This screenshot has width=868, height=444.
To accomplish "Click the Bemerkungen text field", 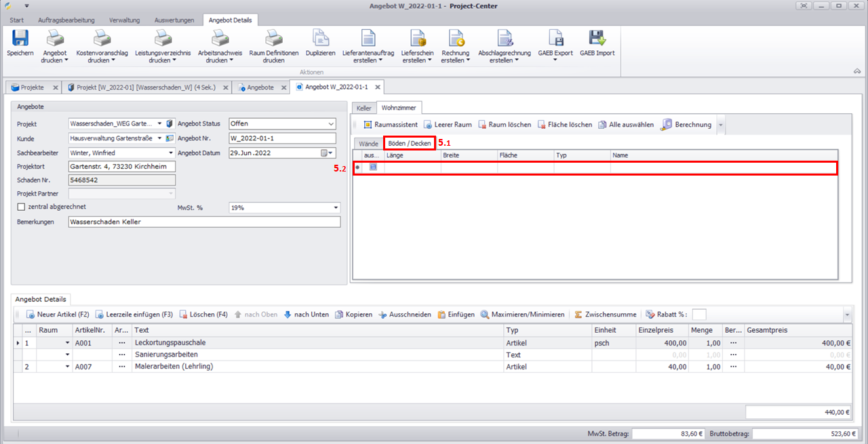I will click(x=203, y=222).
